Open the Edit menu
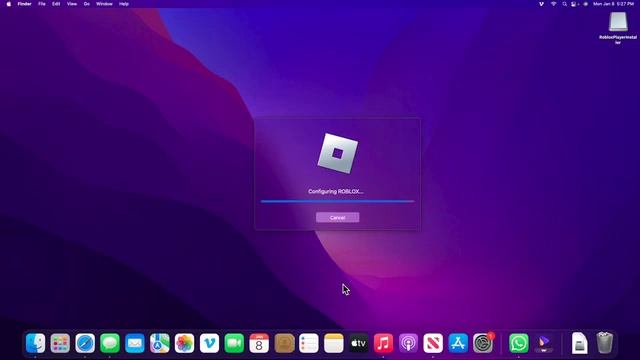The image size is (640, 360). [56, 4]
